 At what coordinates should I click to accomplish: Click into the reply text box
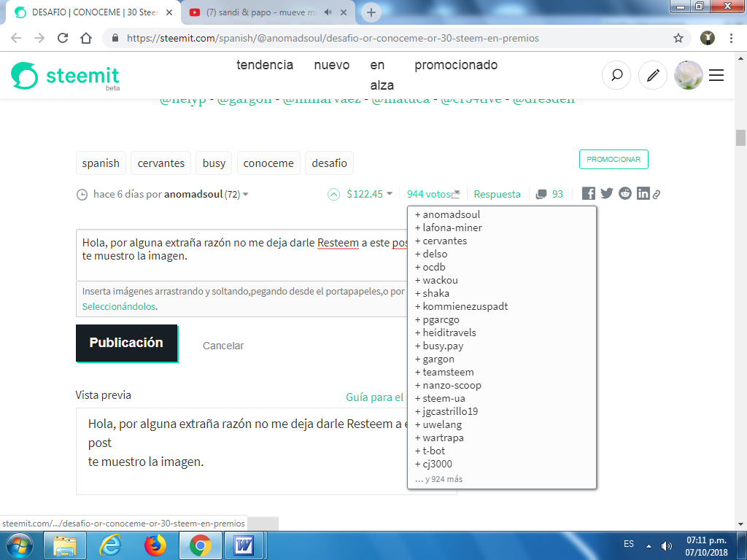tap(242, 255)
